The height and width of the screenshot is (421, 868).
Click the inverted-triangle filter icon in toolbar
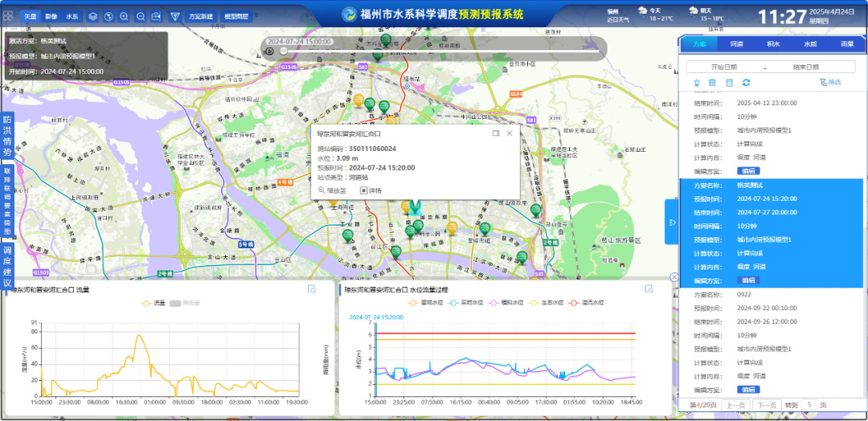(175, 17)
